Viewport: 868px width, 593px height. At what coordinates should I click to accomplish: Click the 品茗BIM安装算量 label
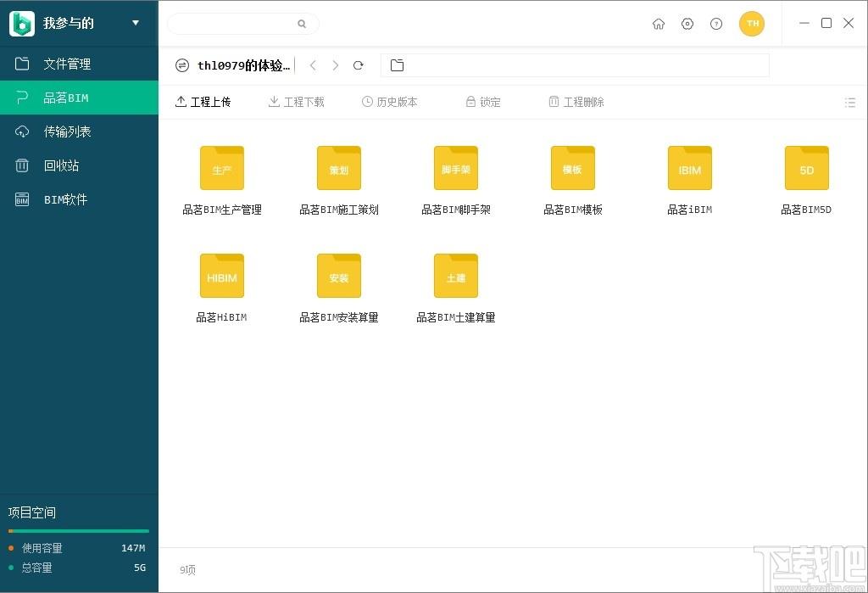339,317
